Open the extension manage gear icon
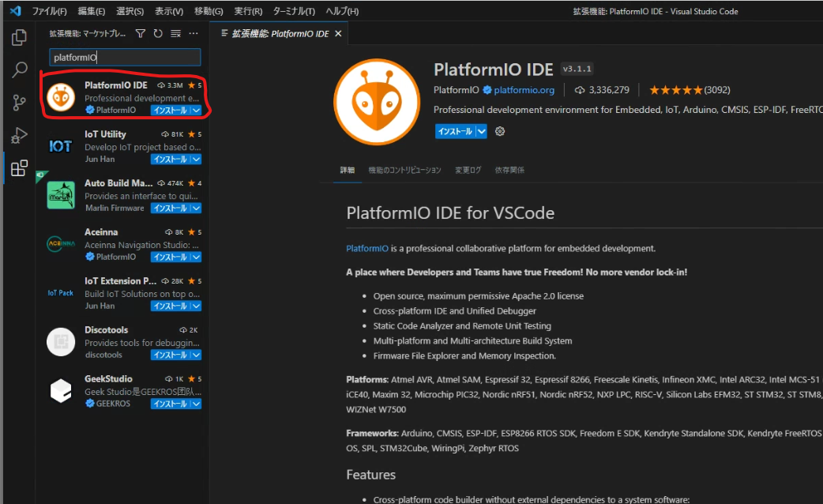The height and width of the screenshot is (504, 823). 498,131
